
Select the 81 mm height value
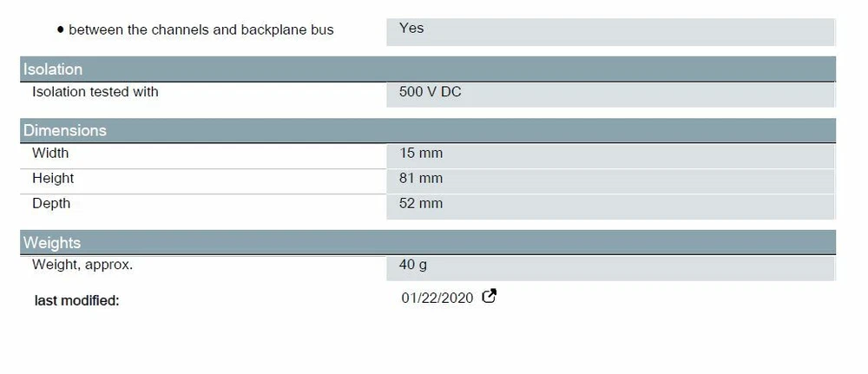(421, 179)
